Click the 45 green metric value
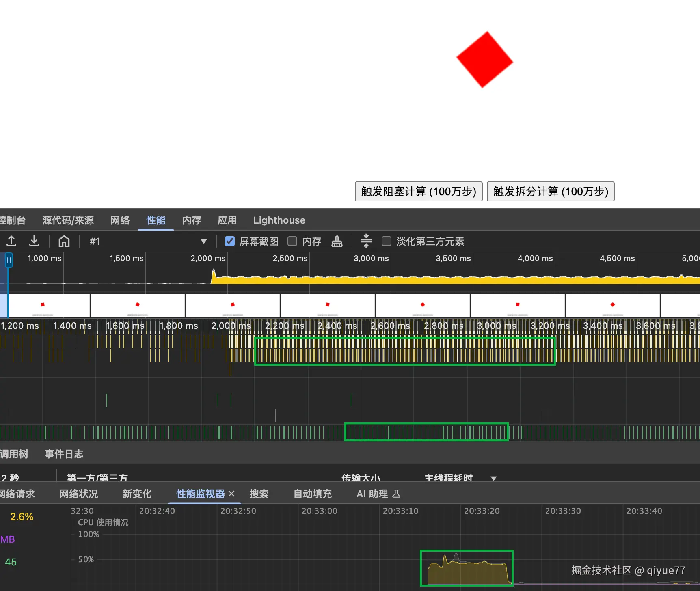This screenshot has width=700, height=591. (x=11, y=562)
